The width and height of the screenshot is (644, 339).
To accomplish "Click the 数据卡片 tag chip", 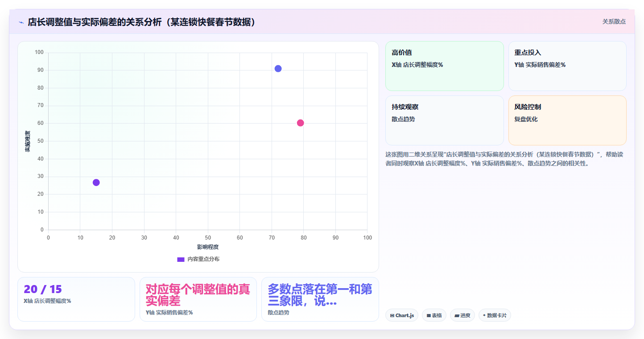I will pyautogui.click(x=495, y=315).
